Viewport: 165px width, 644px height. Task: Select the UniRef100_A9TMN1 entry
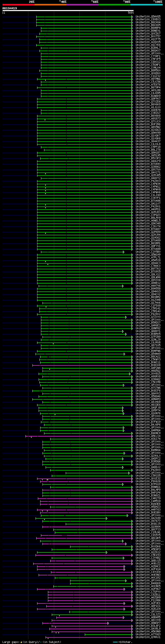[x=148, y=79]
